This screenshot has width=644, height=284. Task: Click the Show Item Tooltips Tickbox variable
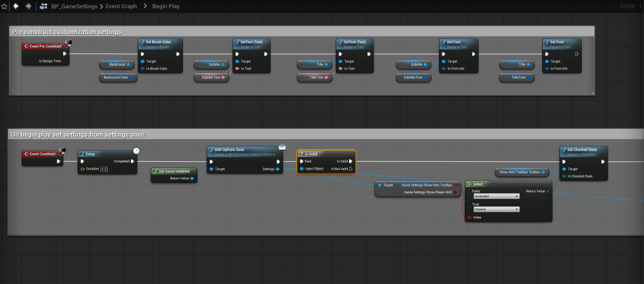pyautogui.click(x=523, y=172)
